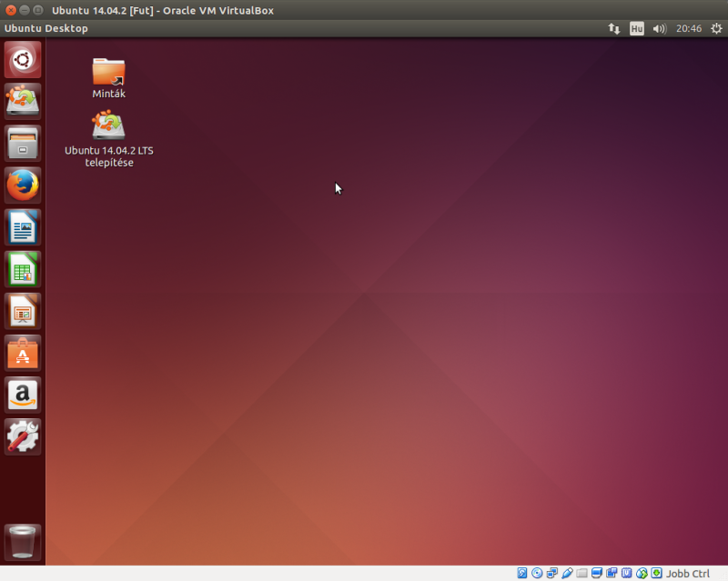The height and width of the screenshot is (581, 728).
Task: Select the Minták folder on desktop
Action: [108, 78]
